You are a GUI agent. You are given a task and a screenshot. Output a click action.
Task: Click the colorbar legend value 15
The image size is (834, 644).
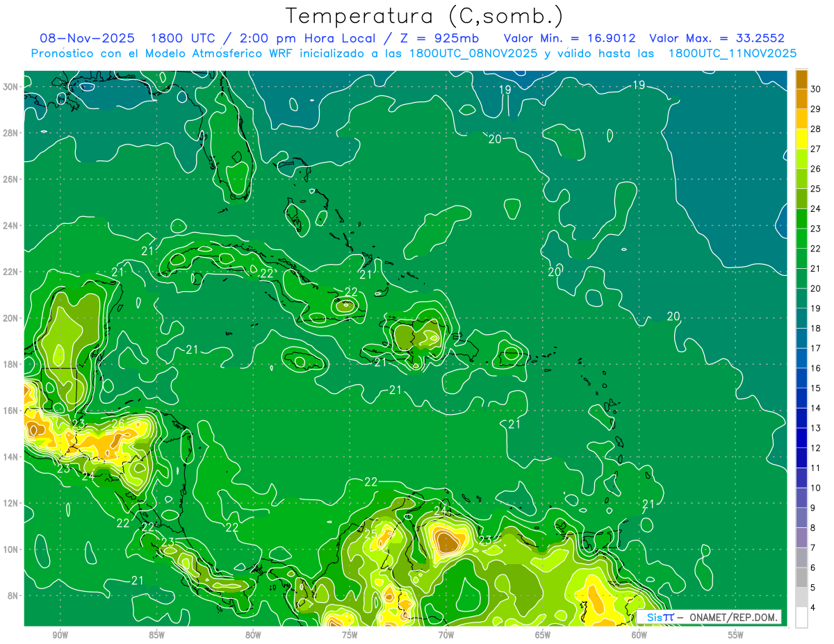(x=816, y=388)
